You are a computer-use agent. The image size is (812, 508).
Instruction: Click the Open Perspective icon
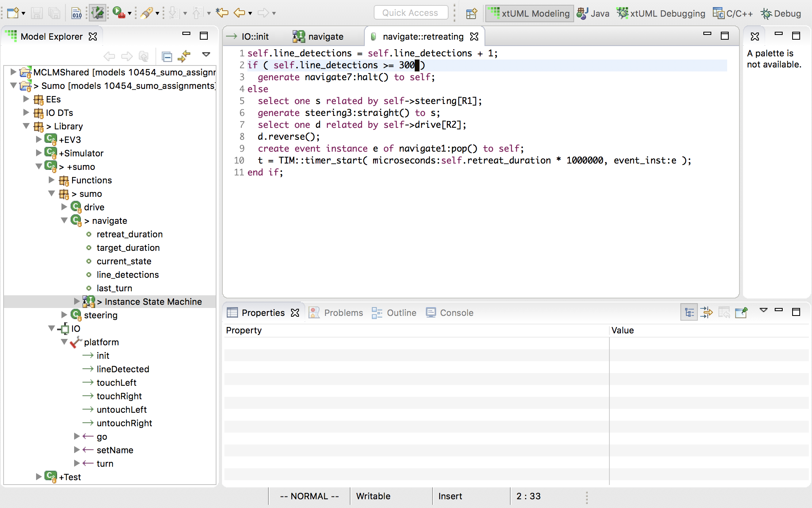pos(471,13)
